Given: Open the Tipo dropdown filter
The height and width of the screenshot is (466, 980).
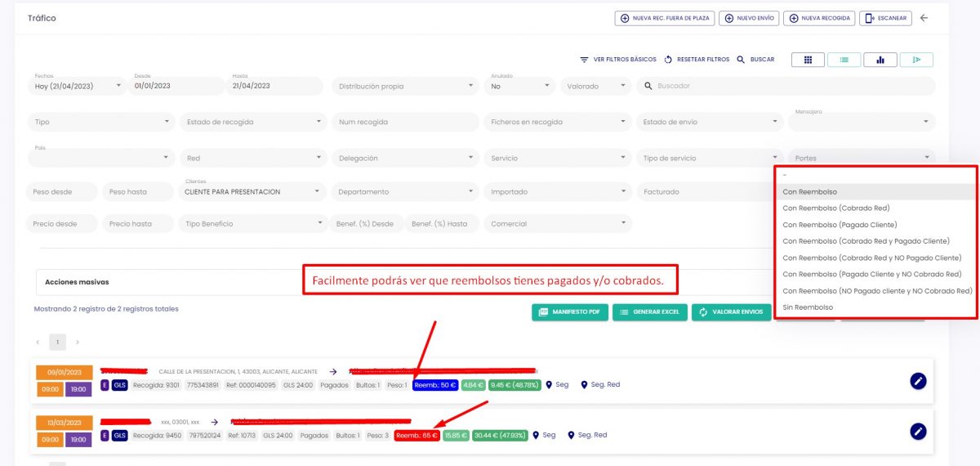Looking at the screenshot, I should (x=102, y=122).
